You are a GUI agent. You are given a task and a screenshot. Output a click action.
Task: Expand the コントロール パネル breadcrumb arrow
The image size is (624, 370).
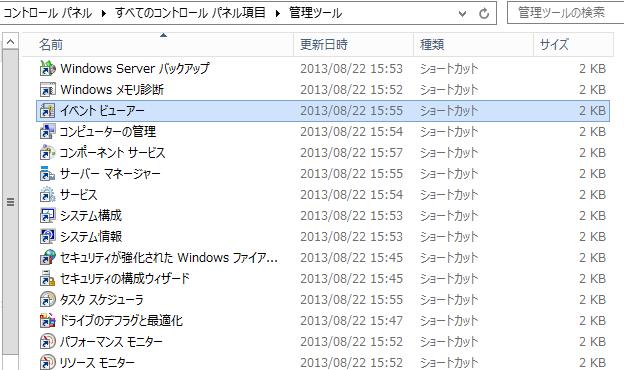tap(104, 14)
